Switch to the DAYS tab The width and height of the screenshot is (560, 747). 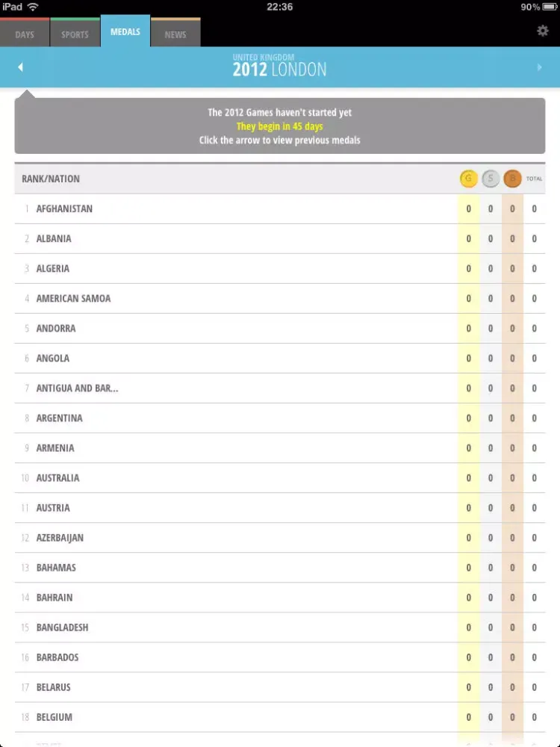point(24,34)
